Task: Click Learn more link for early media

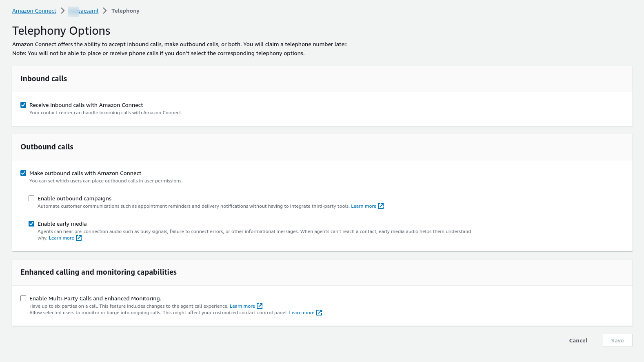Action: click(x=61, y=238)
